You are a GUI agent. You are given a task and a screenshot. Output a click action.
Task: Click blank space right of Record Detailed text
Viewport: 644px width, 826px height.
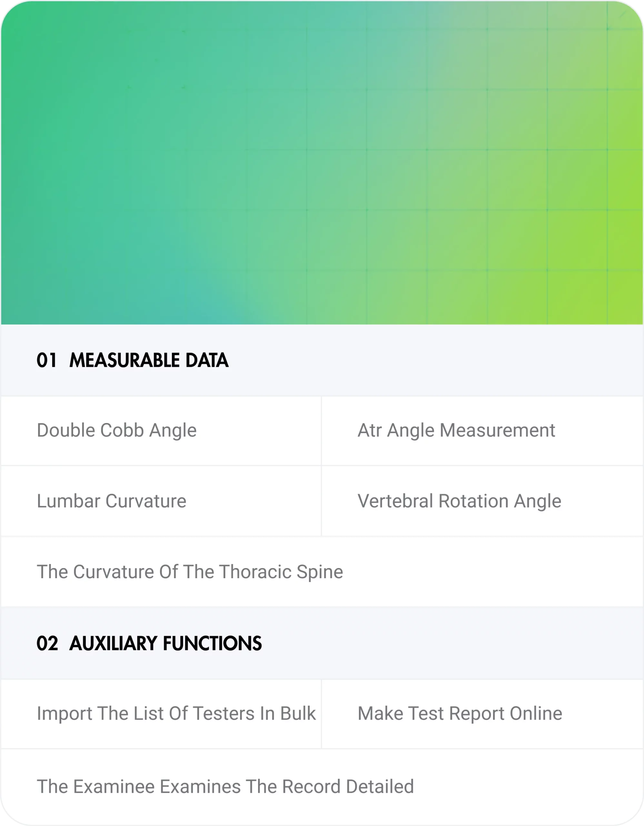(529, 787)
